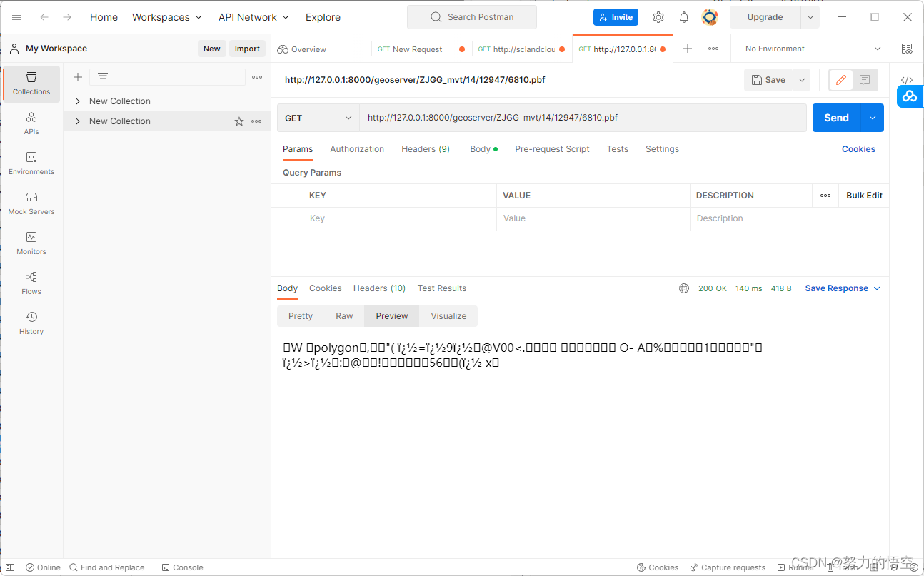Image resolution: width=924 pixels, height=576 pixels.
Task: Star the highlighted New Collection
Action: (239, 121)
